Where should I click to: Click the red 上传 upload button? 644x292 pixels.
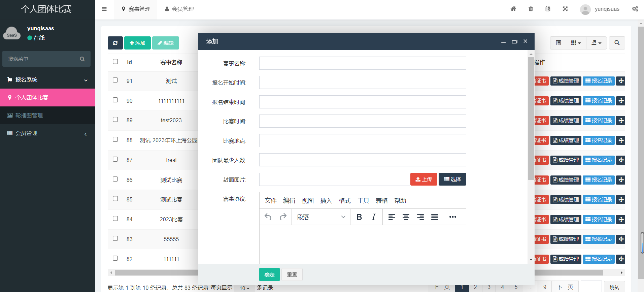coord(423,180)
